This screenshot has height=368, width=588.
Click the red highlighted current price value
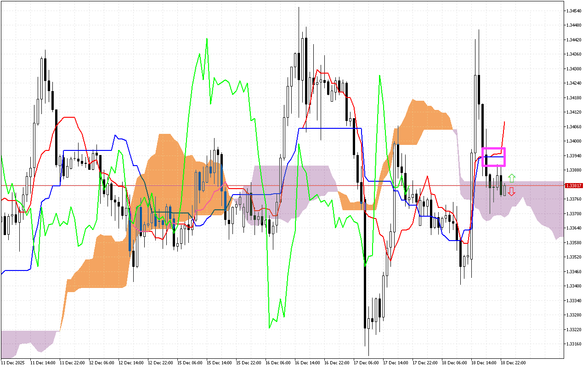574,185
